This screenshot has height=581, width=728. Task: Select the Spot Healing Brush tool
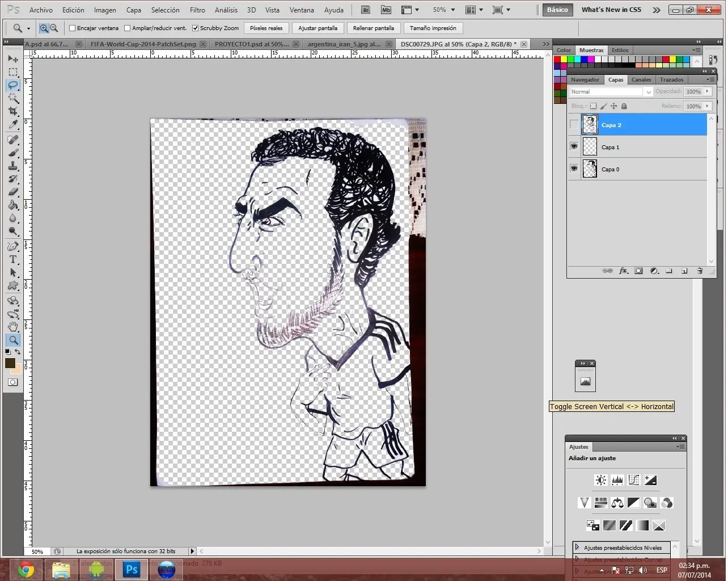pyautogui.click(x=13, y=140)
